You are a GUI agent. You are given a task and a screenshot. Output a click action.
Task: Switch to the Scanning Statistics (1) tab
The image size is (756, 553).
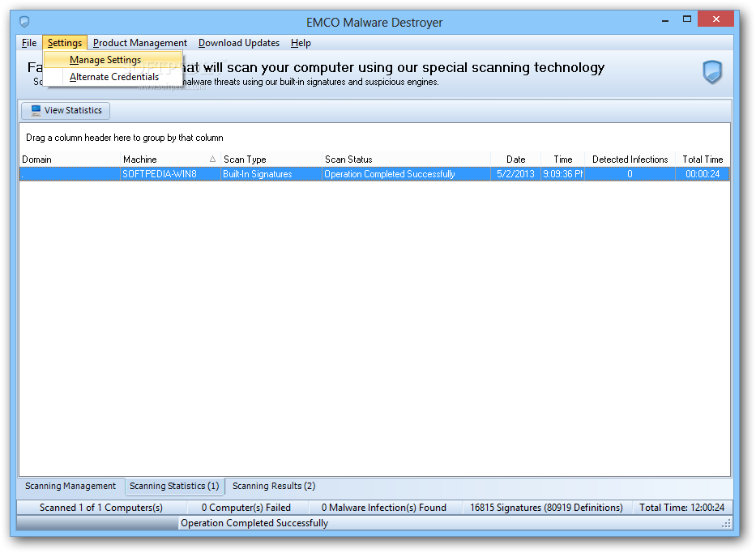pos(174,486)
